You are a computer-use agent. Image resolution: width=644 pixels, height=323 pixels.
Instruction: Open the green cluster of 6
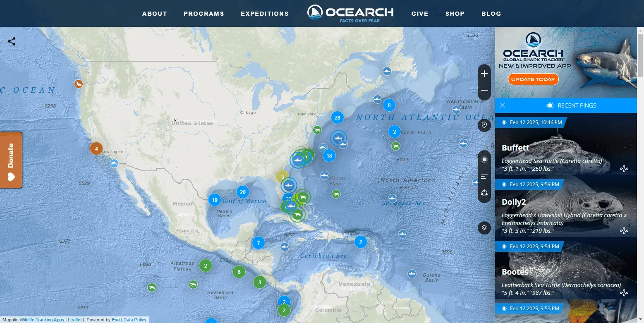click(239, 272)
